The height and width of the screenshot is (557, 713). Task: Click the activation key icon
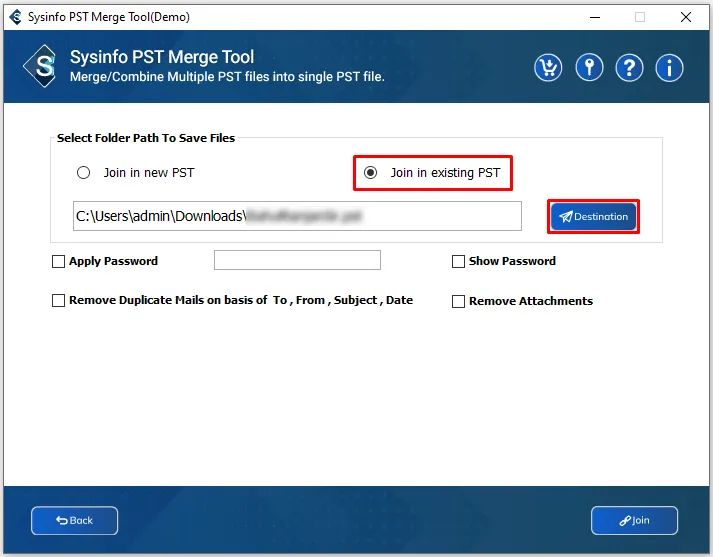coord(589,68)
